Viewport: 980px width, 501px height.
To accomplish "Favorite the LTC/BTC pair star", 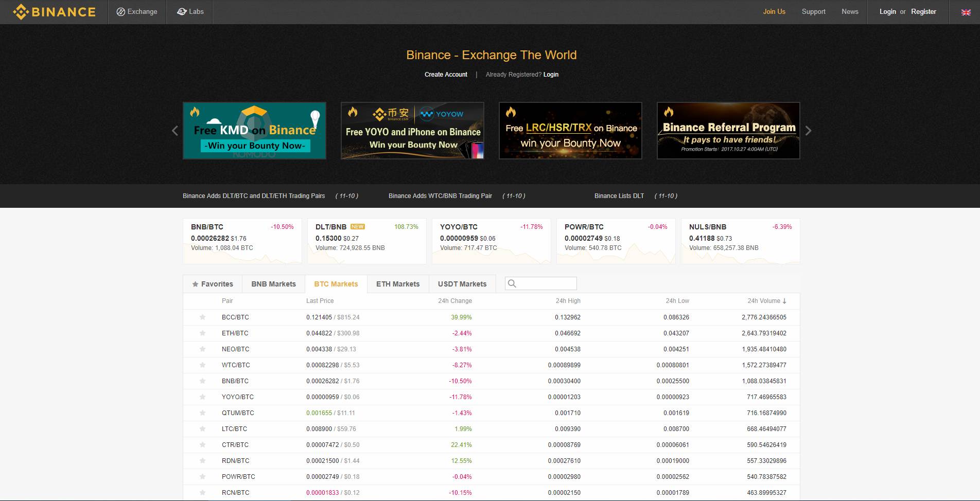I will click(203, 429).
